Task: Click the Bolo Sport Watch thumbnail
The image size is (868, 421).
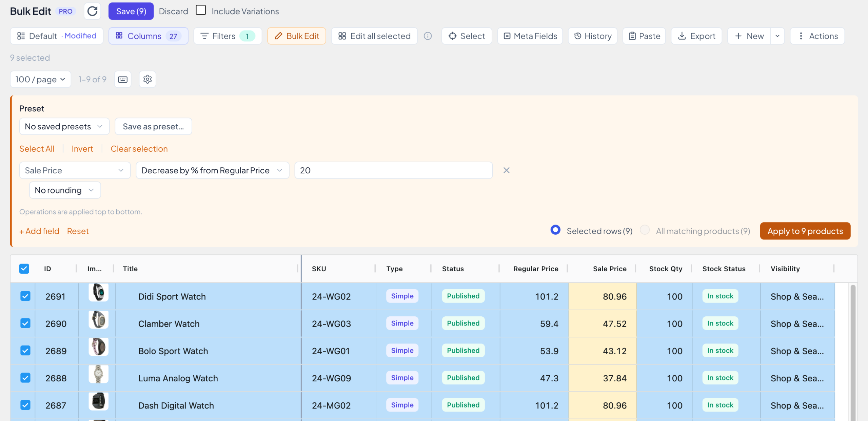Action: (98, 347)
